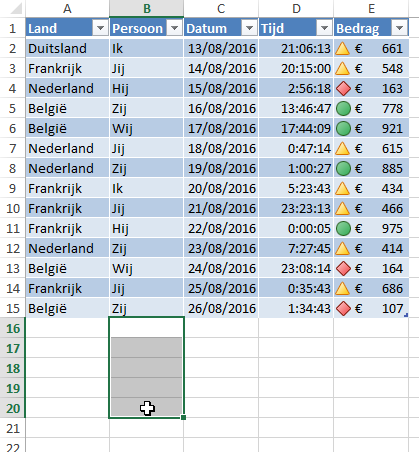Open the Land column filter dropdown
Screen dimensions: 419x452
click(x=100, y=28)
